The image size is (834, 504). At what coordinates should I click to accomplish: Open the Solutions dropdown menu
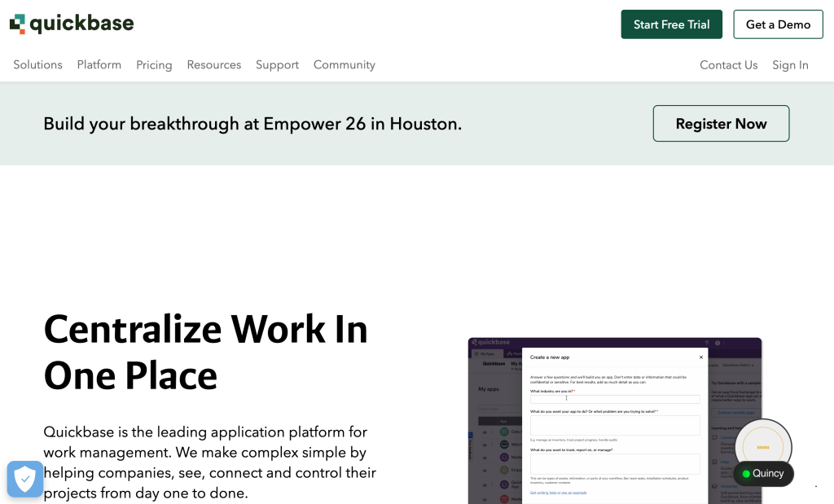click(37, 64)
